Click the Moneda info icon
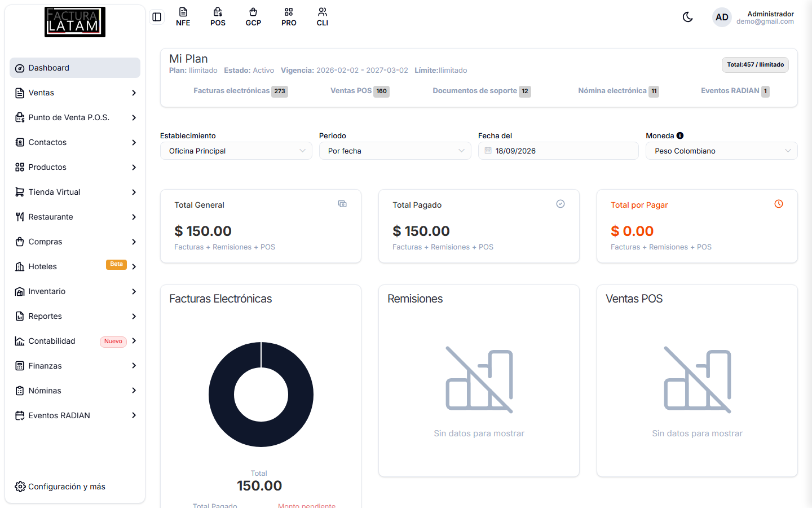The height and width of the screenshot is (508, 812). click(680, 135)
